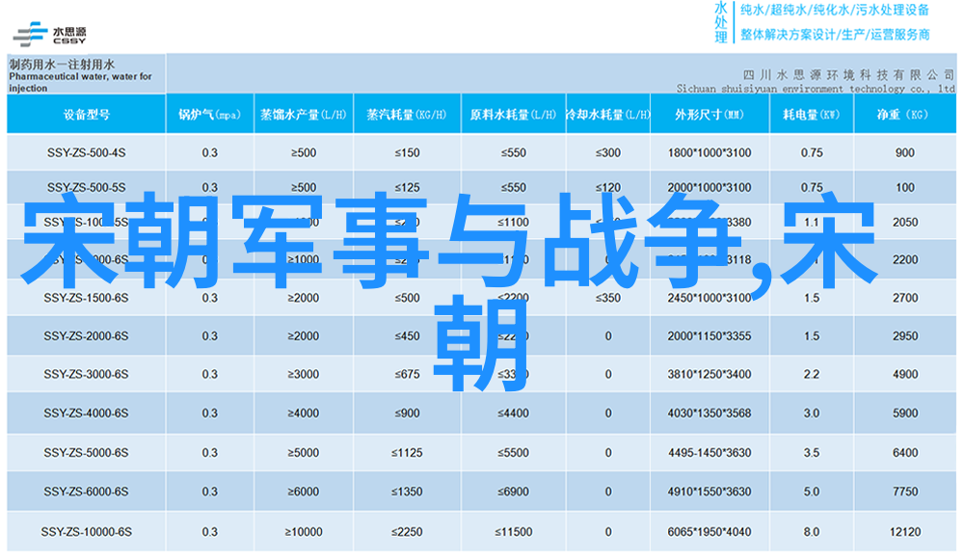Click the ≤150 steam consumption cell
The width and height of the screenshot is (964, 560).
[x=407, y=152]
